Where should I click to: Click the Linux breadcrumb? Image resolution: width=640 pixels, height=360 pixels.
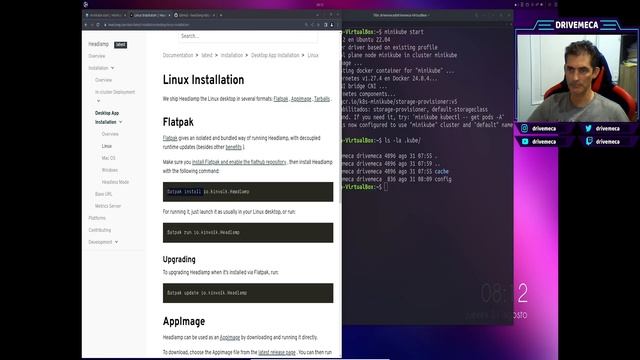(313, 55)
